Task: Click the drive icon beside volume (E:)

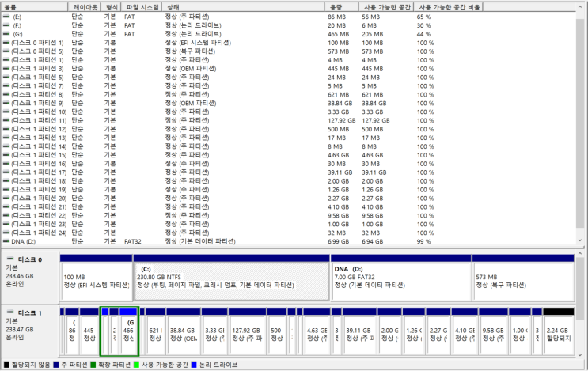Action: click(x=6, y=17)
